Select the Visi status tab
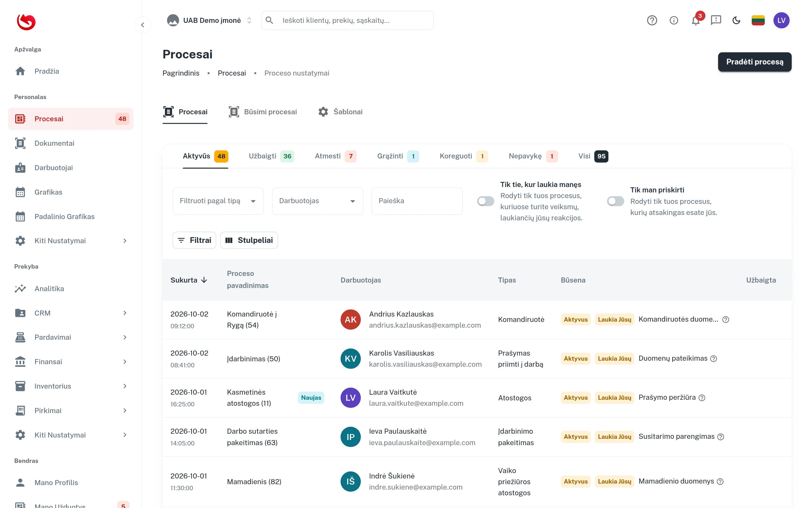This screenshot has height=508, width=812. pyautogui.click(x=593, y=156)
